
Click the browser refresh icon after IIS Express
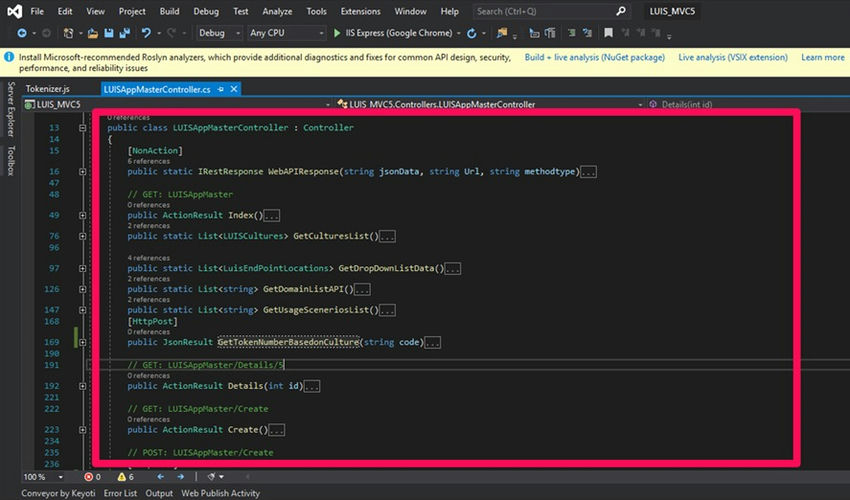470,33
